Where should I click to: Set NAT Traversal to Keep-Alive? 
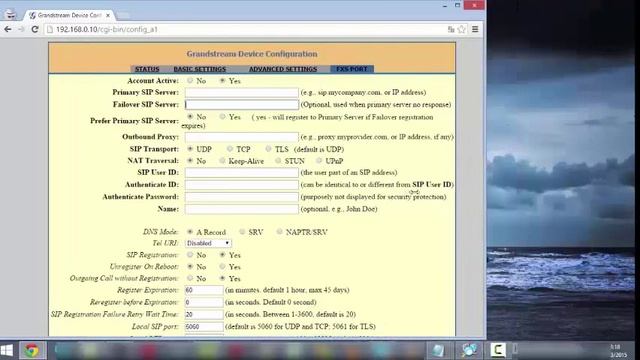point(222,161)
